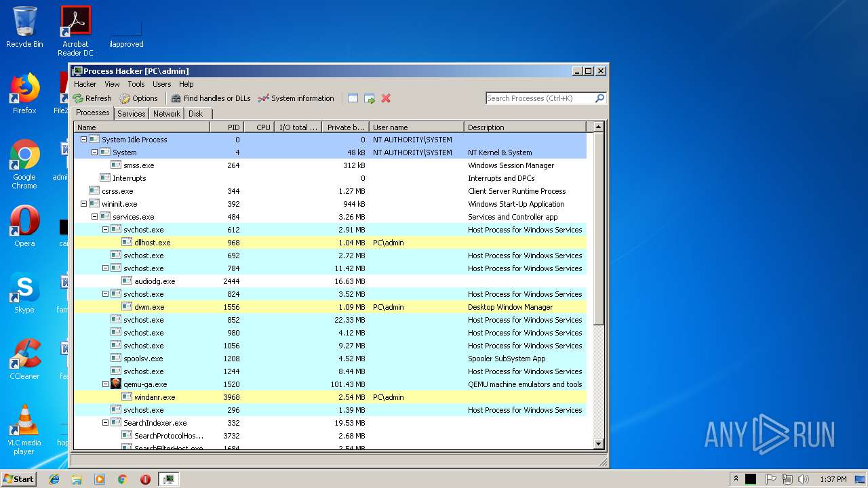Open Firefox desktop icon
Image resolution: width=868 pixels, height=488 pixels.
pos(24,94)
